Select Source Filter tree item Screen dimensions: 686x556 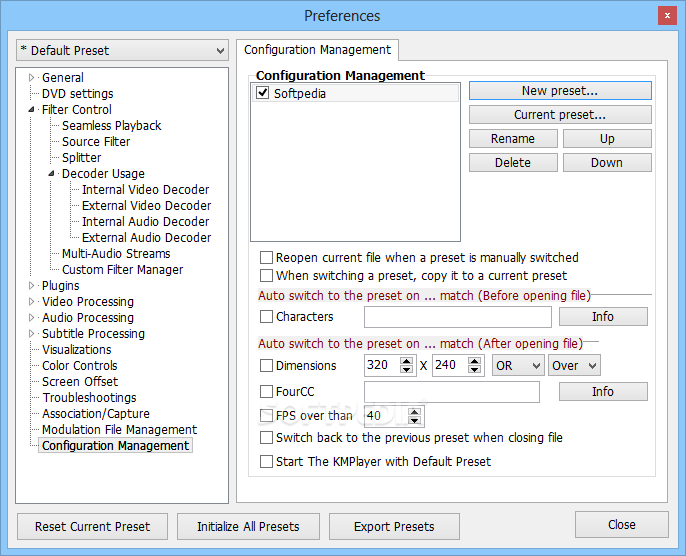(96, 142)
